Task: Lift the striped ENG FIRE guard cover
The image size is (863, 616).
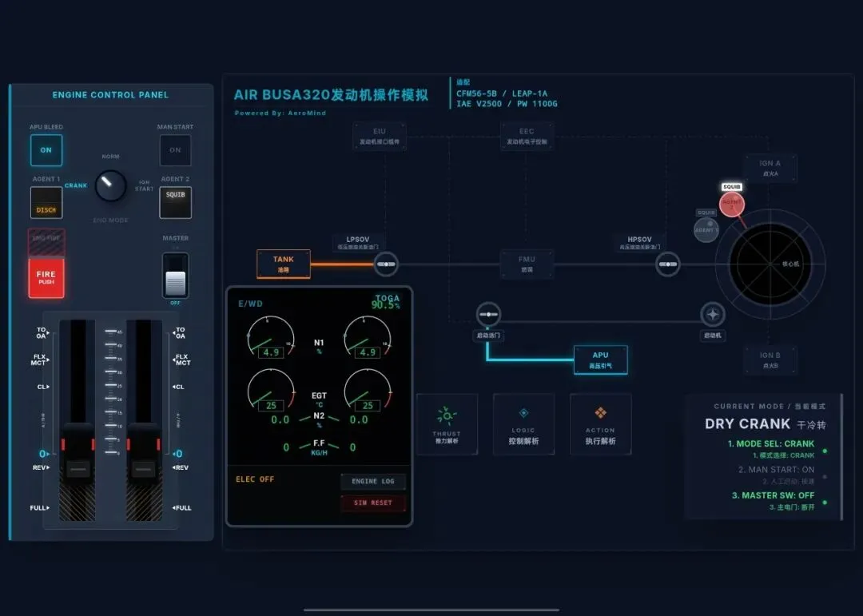Action: click(x=46, y=243)
